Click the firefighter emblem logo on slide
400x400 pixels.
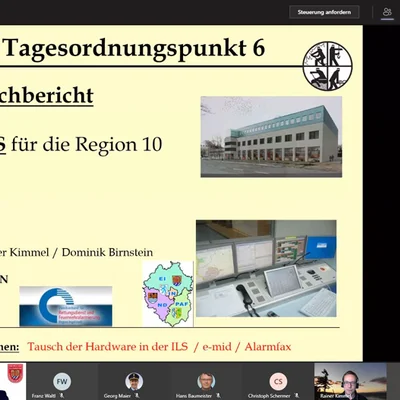(x=328, y=66)
